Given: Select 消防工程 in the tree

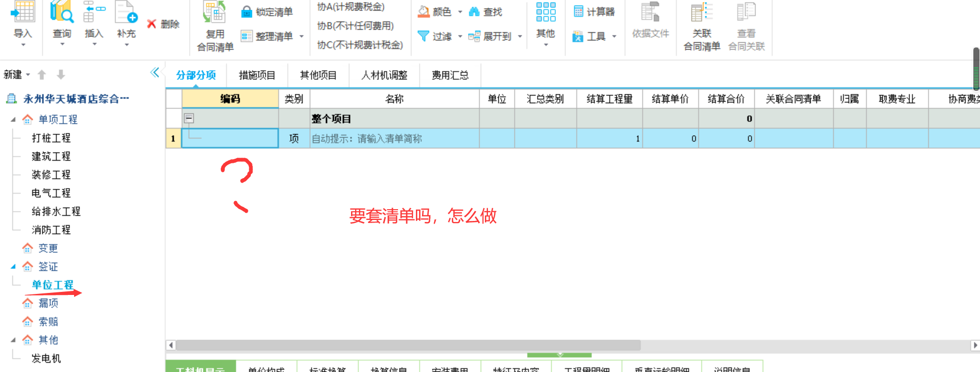Looking at the screenshot, I should 51,230.
